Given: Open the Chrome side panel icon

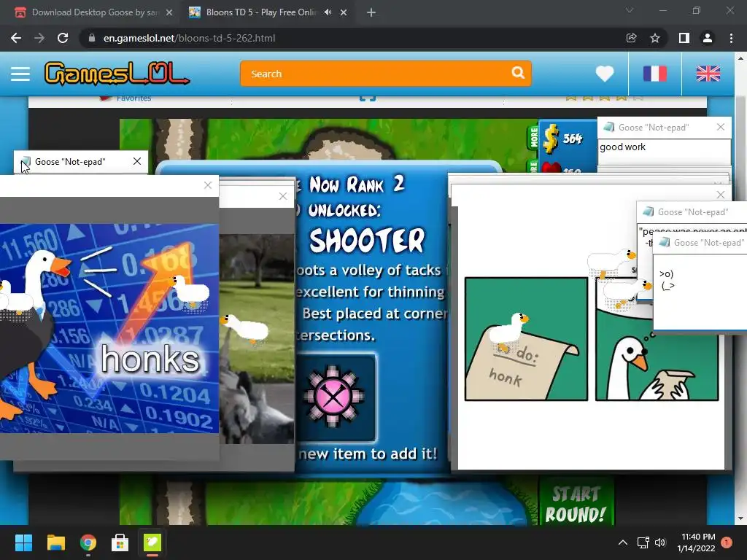Looking at the screenshot, I should 684,38.
